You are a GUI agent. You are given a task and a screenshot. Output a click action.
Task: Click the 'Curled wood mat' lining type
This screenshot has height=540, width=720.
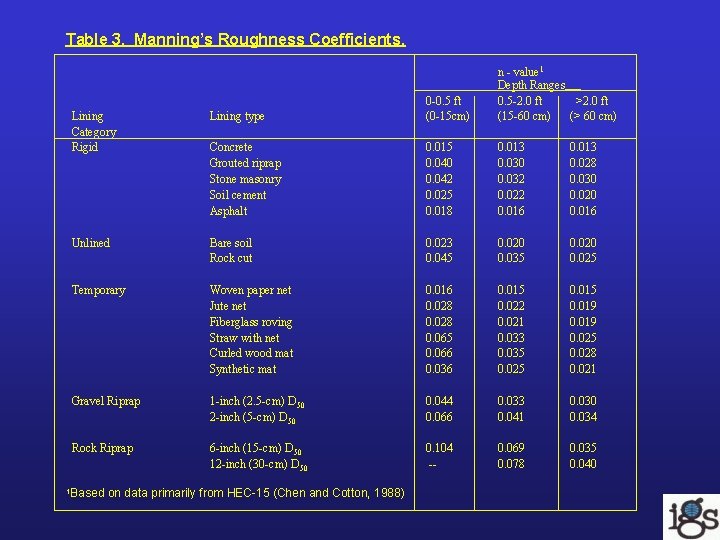coord(251,353)
